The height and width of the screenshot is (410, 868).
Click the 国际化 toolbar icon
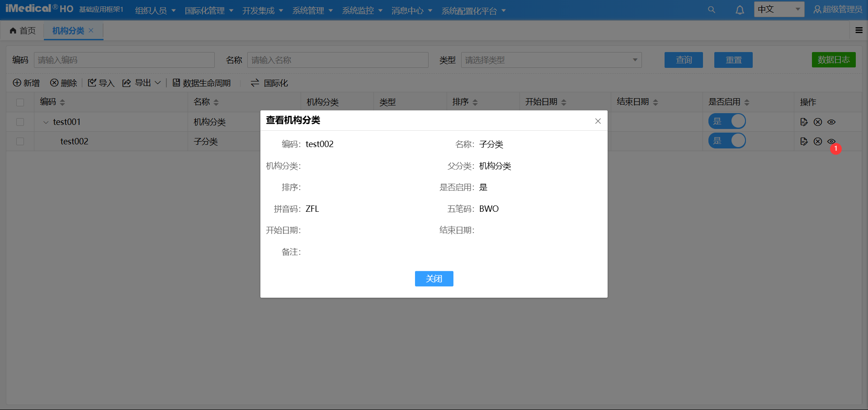click(255, 83)
